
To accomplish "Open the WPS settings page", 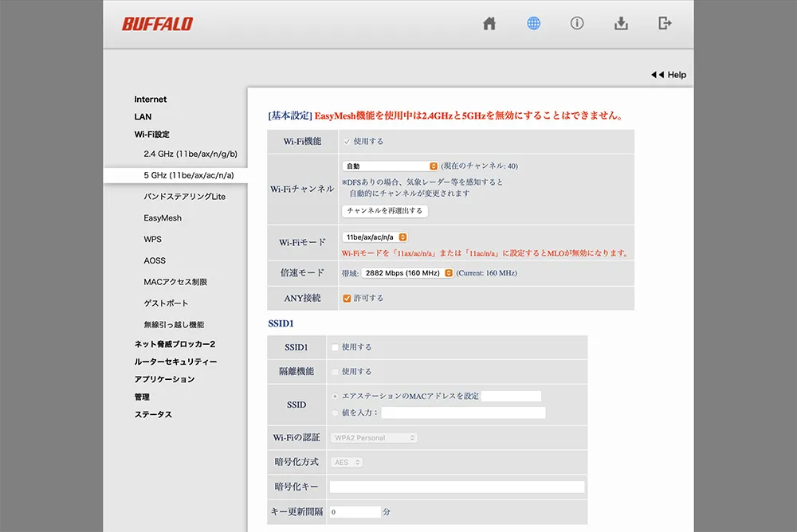I will 152,240.
